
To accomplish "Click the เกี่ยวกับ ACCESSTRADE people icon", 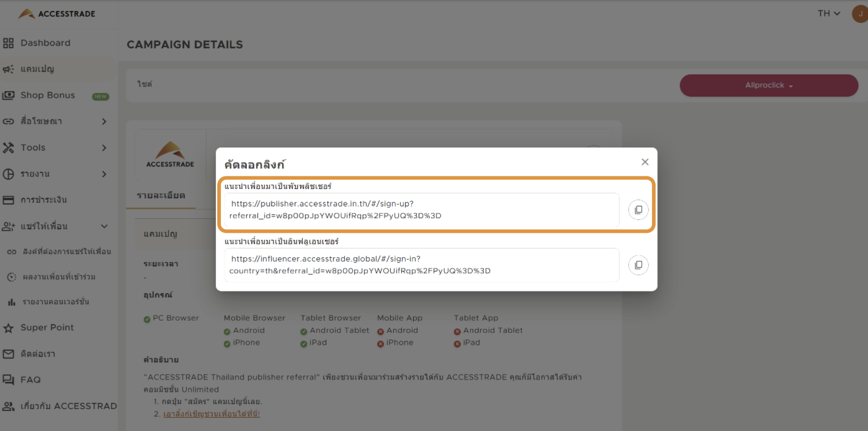I will 8,406.
